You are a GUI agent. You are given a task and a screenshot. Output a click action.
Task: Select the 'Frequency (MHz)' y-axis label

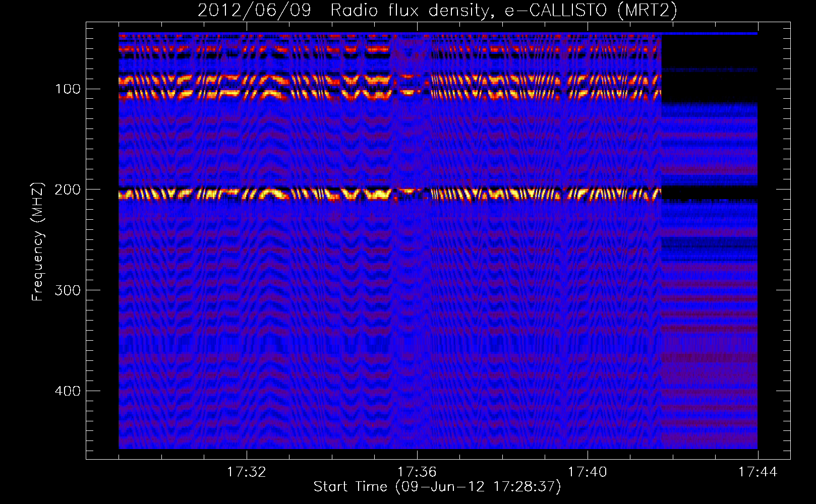pyautogui.click(x=38, y=241)
